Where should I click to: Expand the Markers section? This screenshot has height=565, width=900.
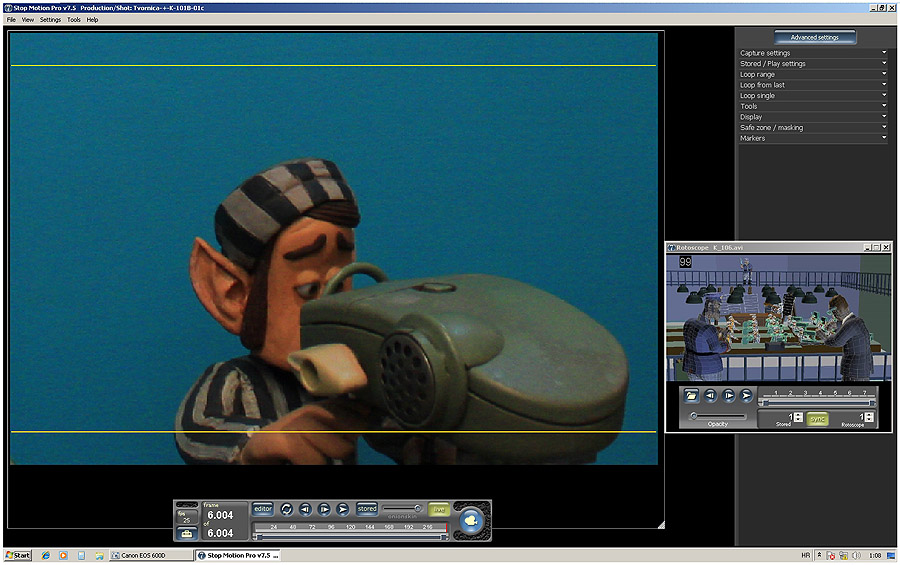coord(813,138)
